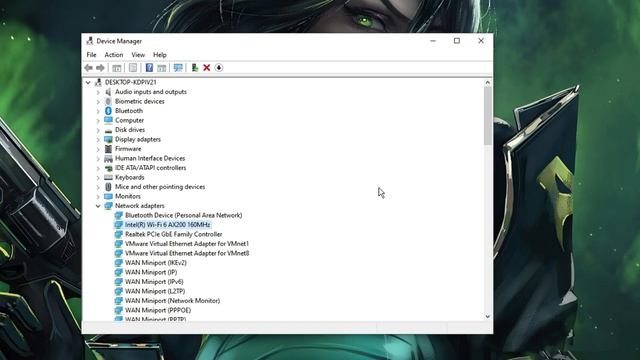Select Bluetooth Device (Personal Area Network)
This screenshot has width=640, height=360.
pyautogui.click(x=183, y=215)
